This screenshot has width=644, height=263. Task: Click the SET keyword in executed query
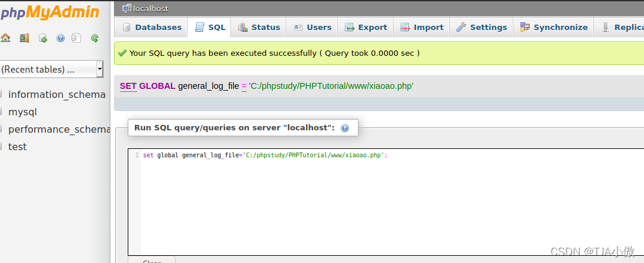click(x=128, y=86)
